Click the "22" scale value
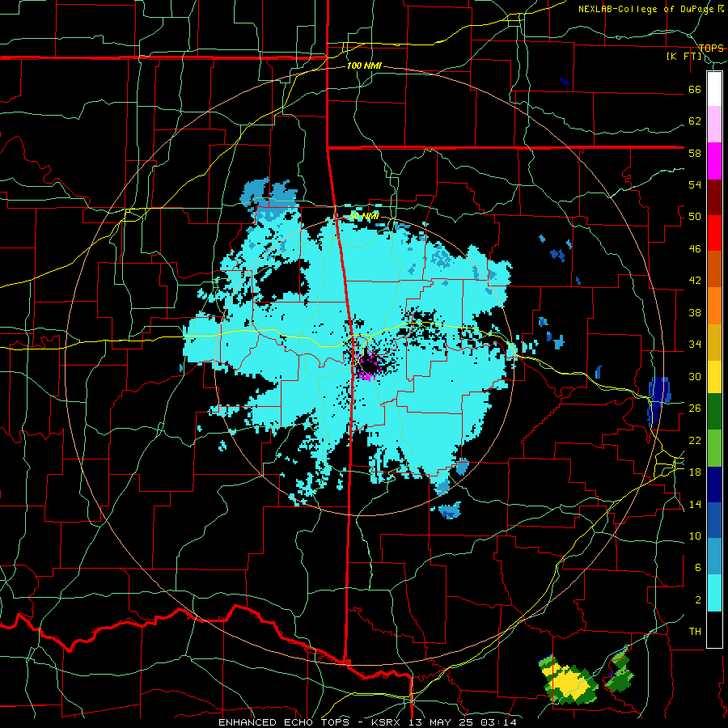 pos(695,440)
